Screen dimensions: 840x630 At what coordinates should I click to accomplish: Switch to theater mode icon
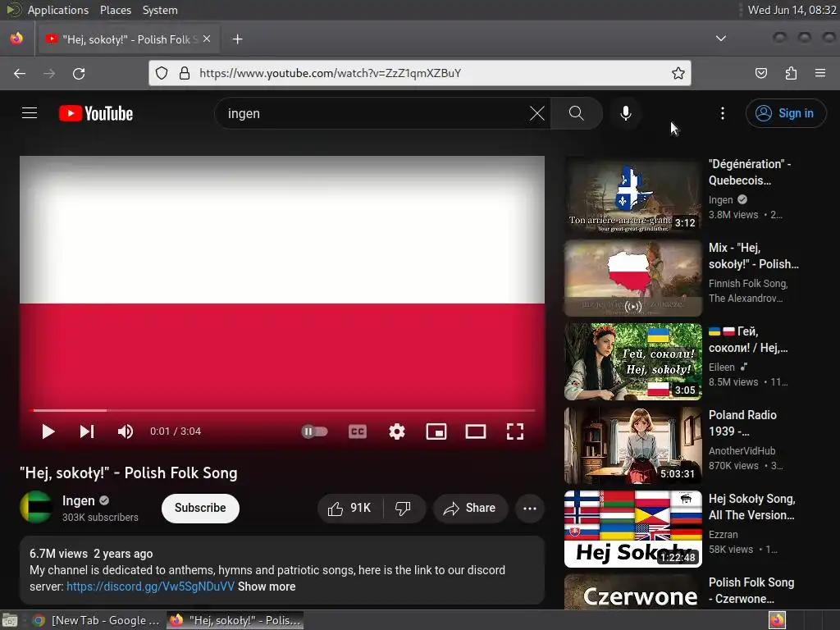(476, 431)
